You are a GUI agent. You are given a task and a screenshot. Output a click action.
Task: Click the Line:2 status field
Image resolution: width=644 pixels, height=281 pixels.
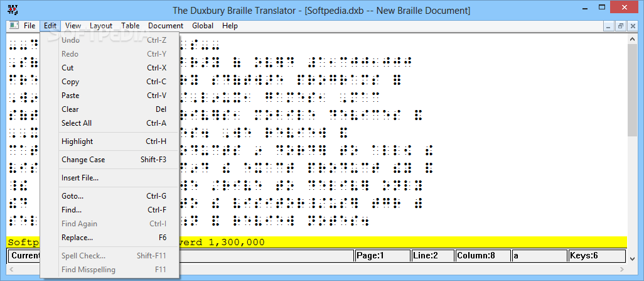432,255
